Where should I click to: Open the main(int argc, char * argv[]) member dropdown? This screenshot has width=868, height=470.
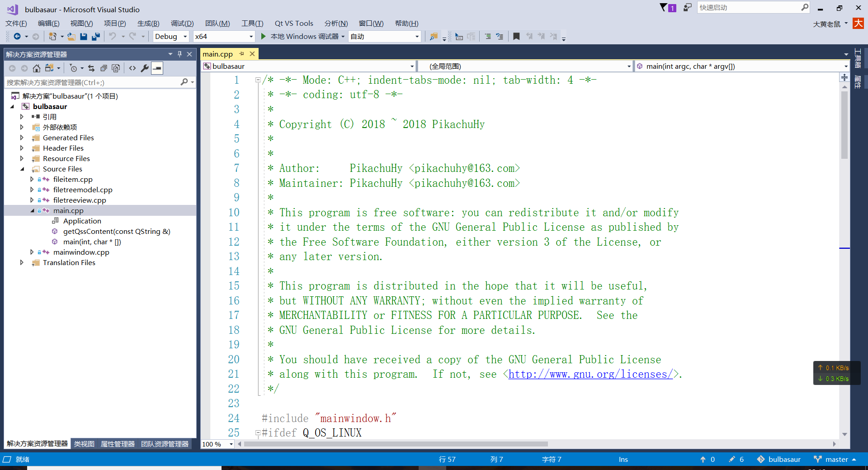click(742, 66)
